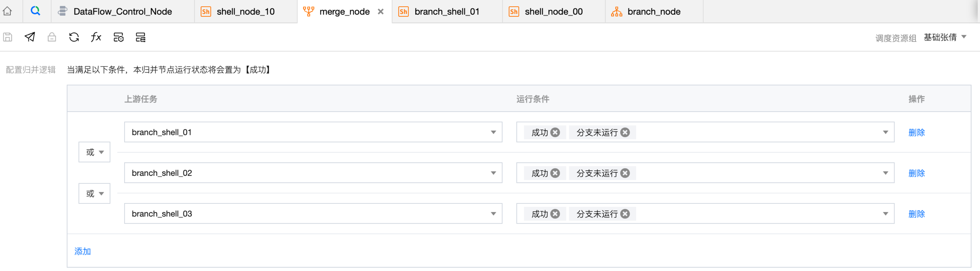Screen dimensions: 980x271
Task: Click the lock icon in the toolbar
Action: pos(52,37)
